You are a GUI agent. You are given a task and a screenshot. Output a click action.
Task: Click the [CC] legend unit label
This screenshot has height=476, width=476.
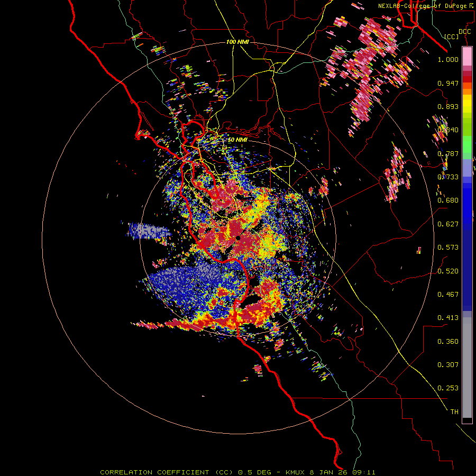(452, 36)
